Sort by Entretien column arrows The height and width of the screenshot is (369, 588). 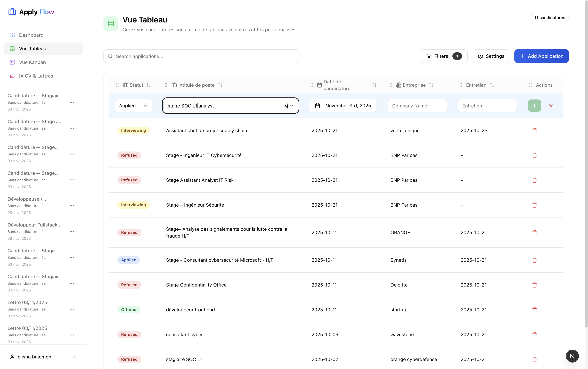492,85
